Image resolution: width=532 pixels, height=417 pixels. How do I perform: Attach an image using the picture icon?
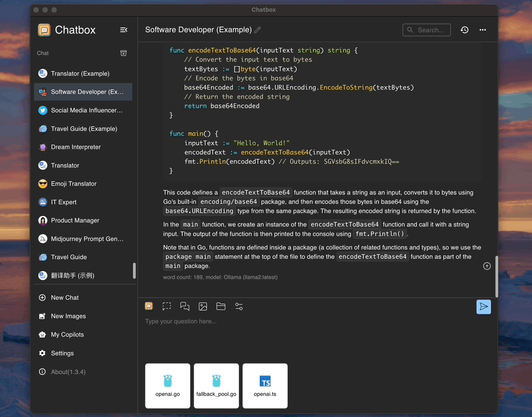coord(203,306)
